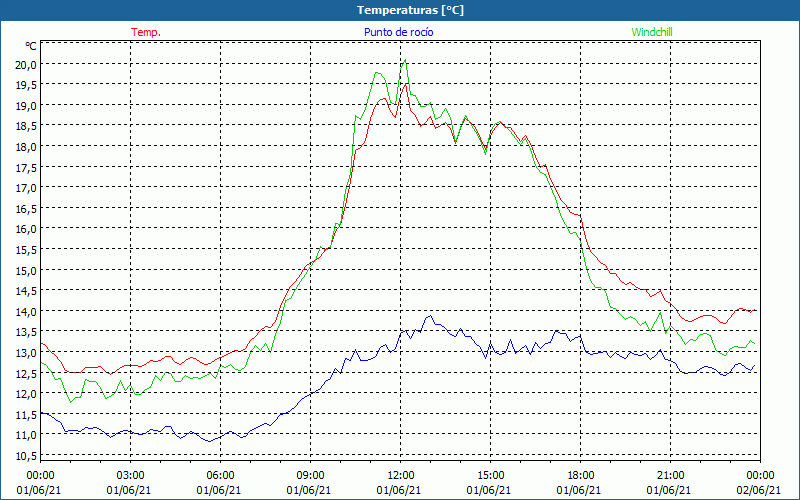
Task: Click the 13,0 y-axis value
Action: (x=27, y=353)
